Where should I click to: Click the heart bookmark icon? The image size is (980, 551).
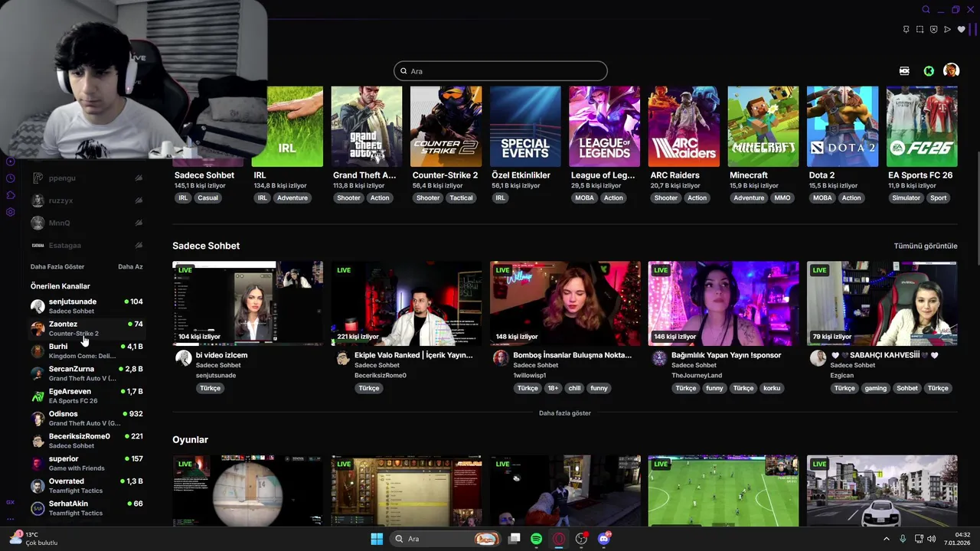[961, 30]
